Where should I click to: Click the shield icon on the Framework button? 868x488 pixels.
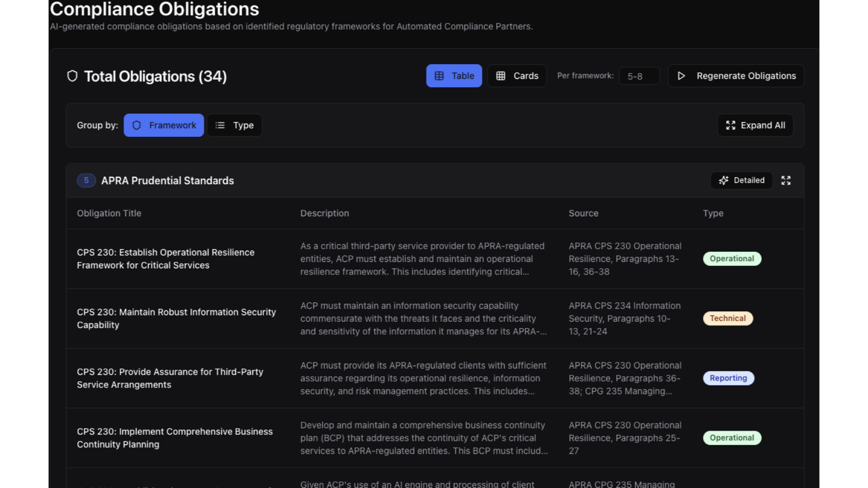tap(137, 125)
